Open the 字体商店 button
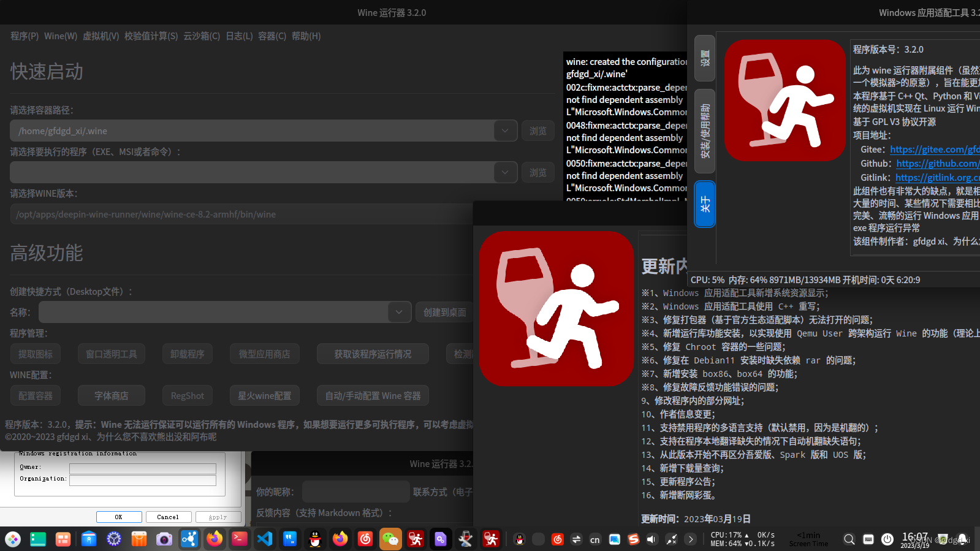This screenshot has height=551, width=980. click(x=112, y=395)
